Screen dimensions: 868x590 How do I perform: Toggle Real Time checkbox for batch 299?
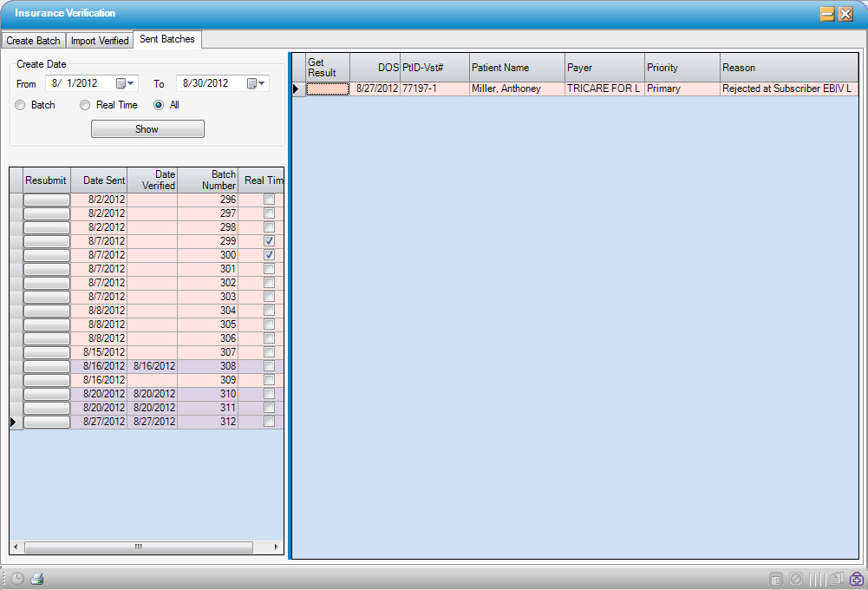pyautogui.click(x=269, y=241)
